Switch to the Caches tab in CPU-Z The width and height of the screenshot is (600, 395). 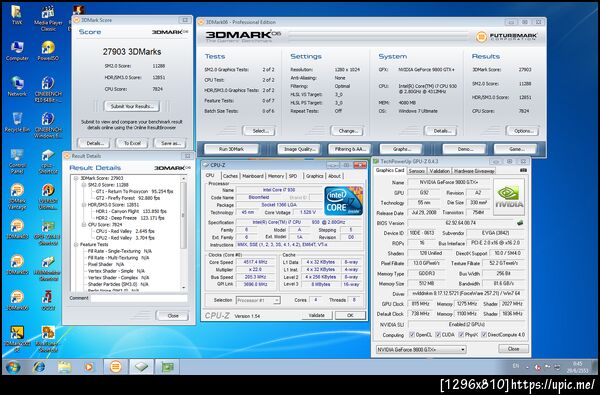(230, 176)
